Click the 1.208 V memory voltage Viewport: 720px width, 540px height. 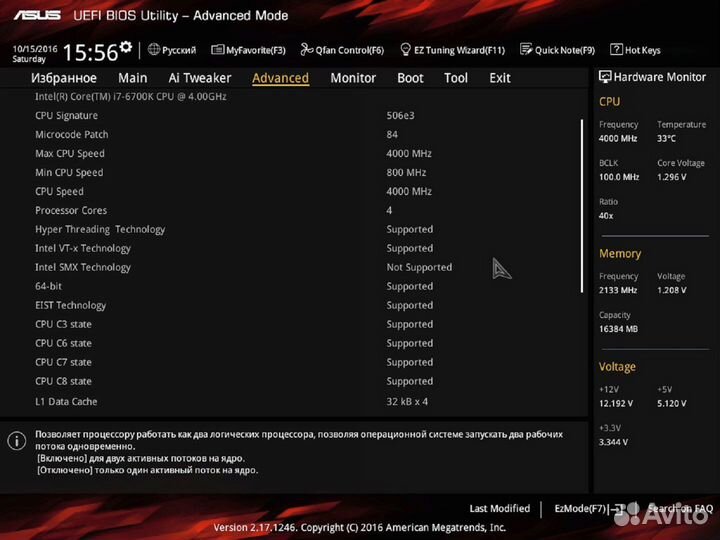[672, 290]
